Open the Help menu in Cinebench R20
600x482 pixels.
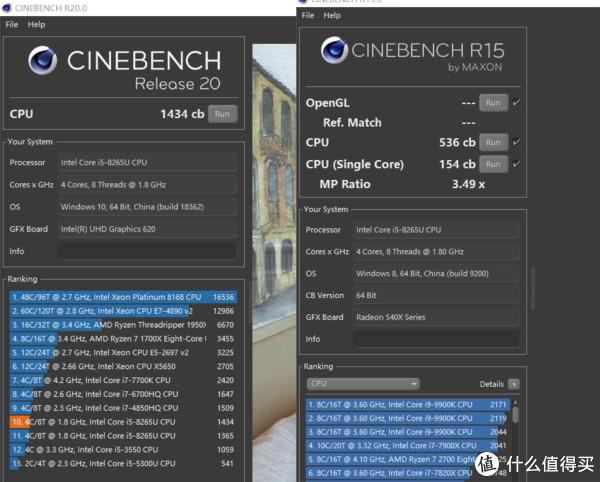(36, 24)
